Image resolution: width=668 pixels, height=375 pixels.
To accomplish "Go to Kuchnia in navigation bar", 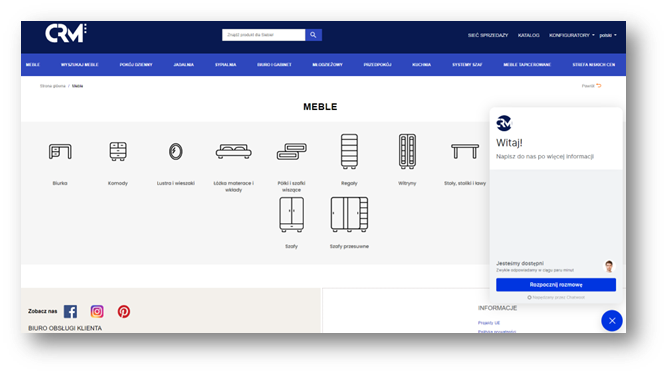I will pos(421,65).
